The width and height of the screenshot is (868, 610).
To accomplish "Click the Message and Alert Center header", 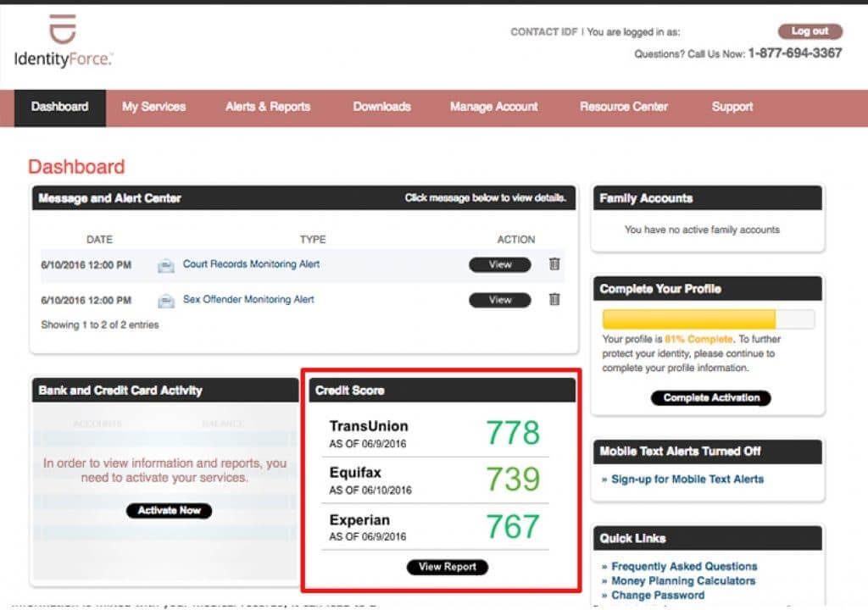I will point(304,198).
